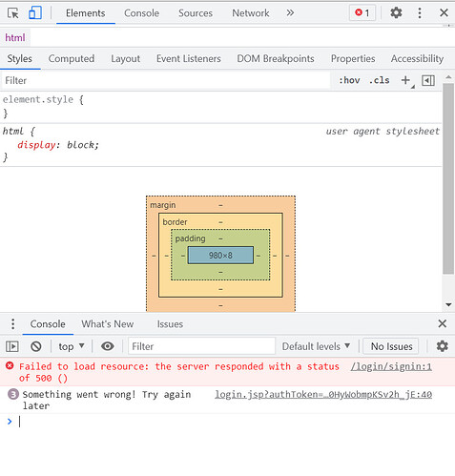Toggle the .cls element classes button
Viewport: 455px width, 476px height.
coord(379,80)
